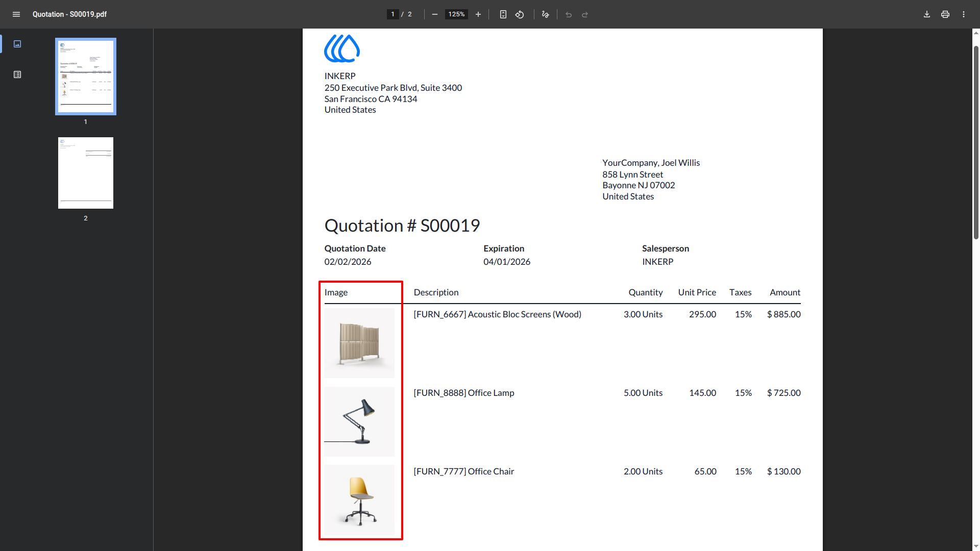Toggle the sidebar menu hamburger icon

(x=16, y=14)
